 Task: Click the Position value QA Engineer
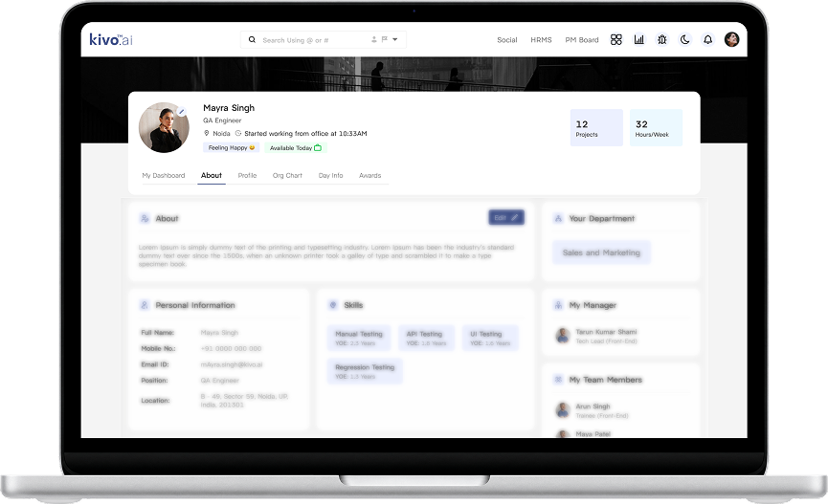point(219,381)
